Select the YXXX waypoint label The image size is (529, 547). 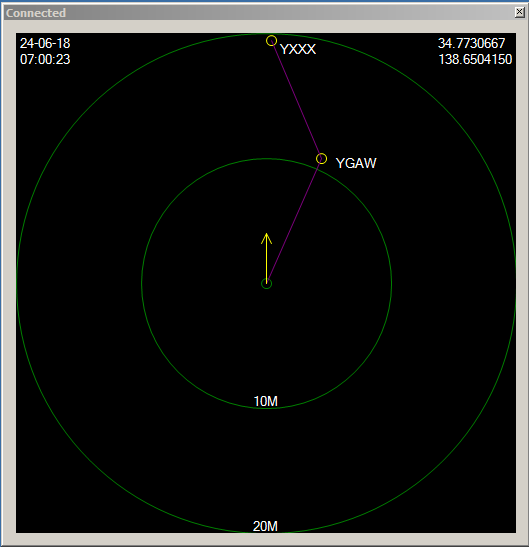pyautogui.click(x=298, y=49)
